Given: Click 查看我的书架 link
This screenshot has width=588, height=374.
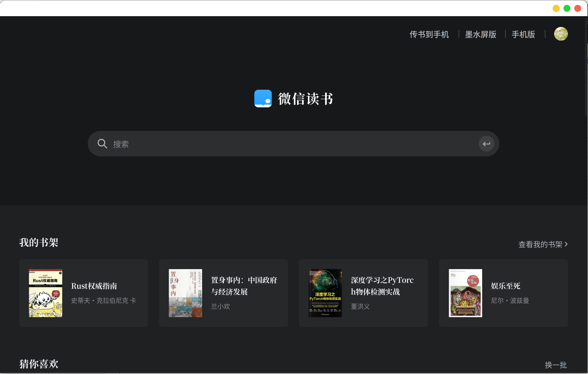Looking at the screenshot, I should (x=540, y=244).
